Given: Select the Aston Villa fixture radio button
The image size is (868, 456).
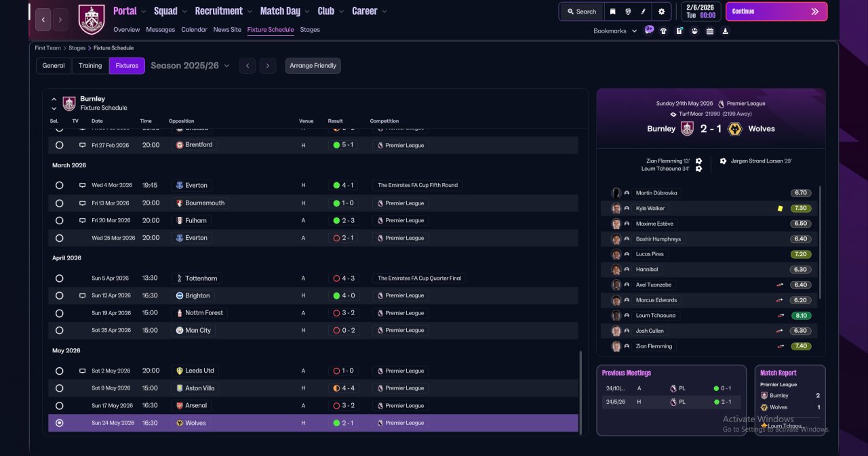Looking at the screenshot, I should [60, 388].
